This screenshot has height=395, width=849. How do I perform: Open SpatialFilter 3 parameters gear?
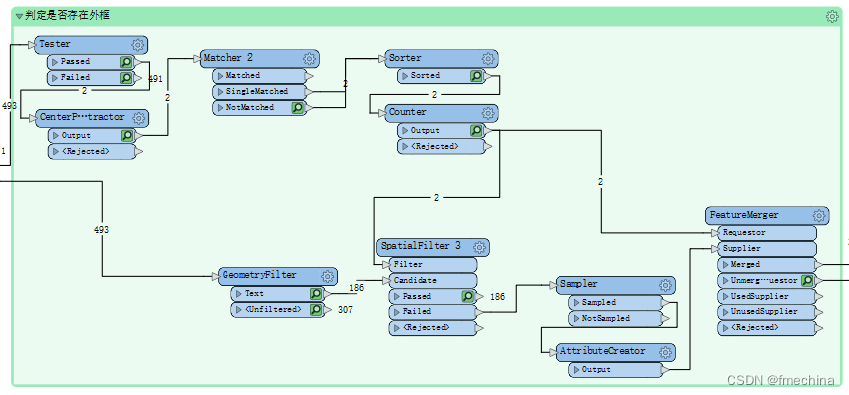[479, 247]
